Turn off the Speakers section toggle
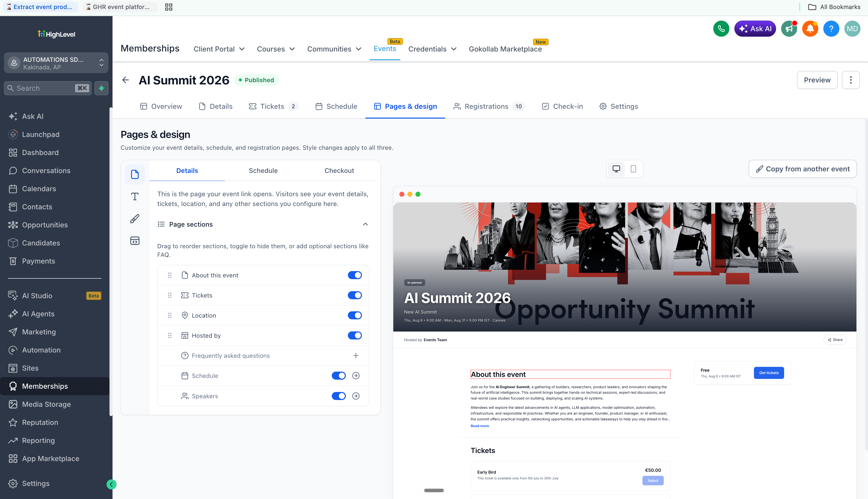Viewport: 868px width, 499px height. (339, 396)
